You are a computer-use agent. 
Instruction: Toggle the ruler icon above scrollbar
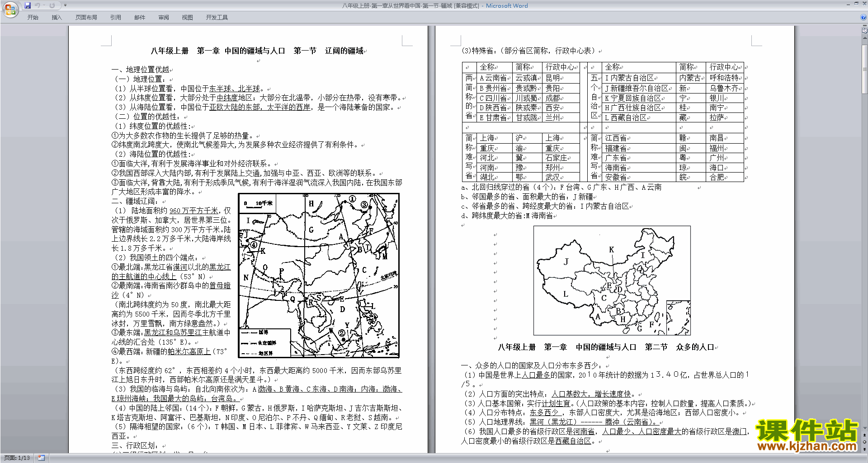pos(865,31)
